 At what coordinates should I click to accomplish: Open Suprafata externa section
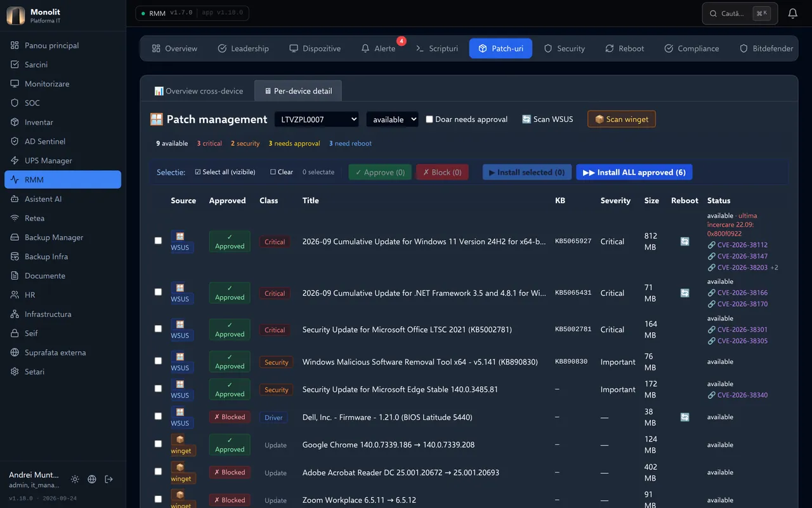63,352
